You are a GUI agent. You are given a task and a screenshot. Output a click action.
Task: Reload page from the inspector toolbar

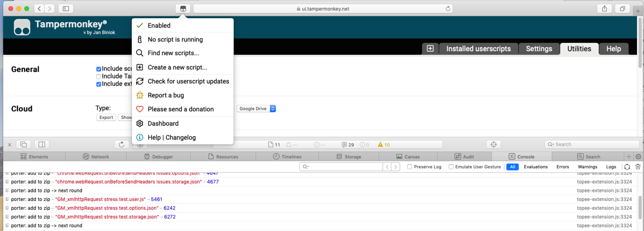(x=121, y=144)
